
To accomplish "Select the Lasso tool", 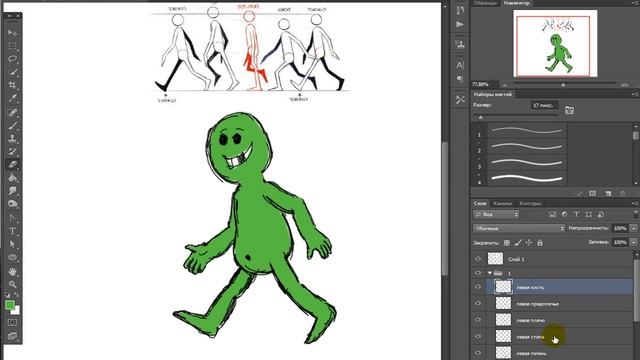I will pos(12,58).
